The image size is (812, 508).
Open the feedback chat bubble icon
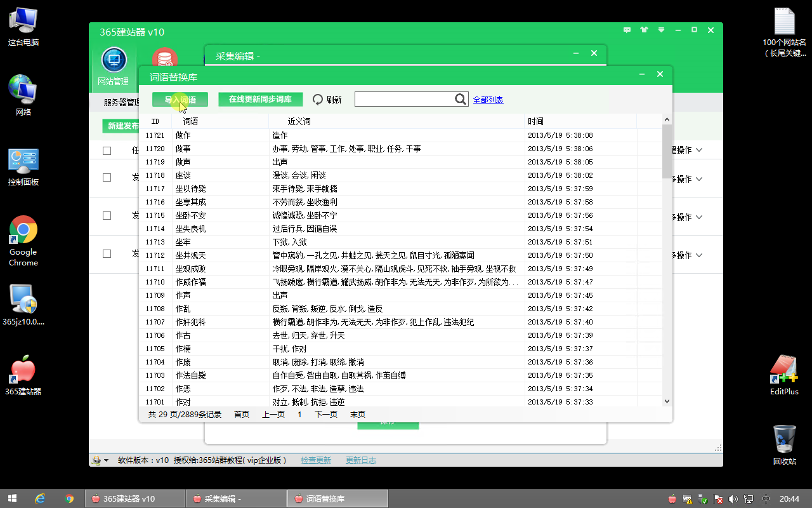coord(627,30)
